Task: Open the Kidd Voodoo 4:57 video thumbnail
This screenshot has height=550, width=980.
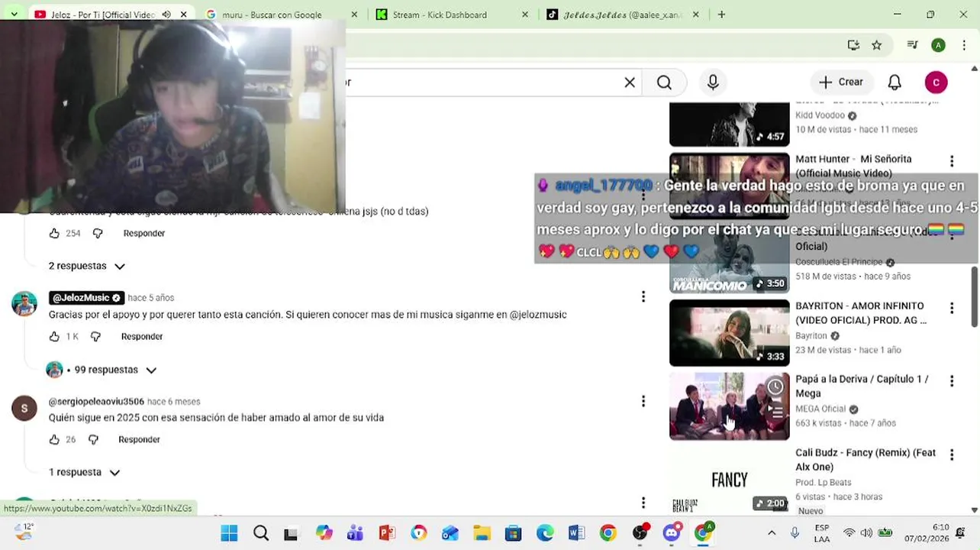Action: point(730,124)
